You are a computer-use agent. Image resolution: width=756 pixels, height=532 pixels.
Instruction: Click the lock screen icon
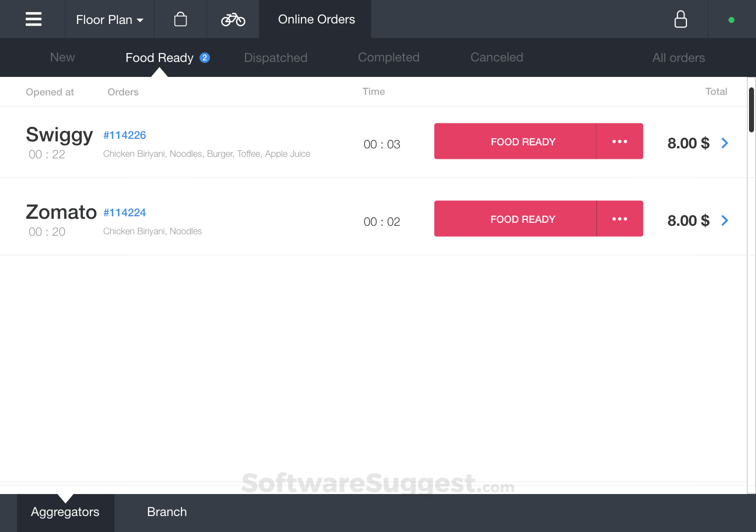click(x=680, y=19)
